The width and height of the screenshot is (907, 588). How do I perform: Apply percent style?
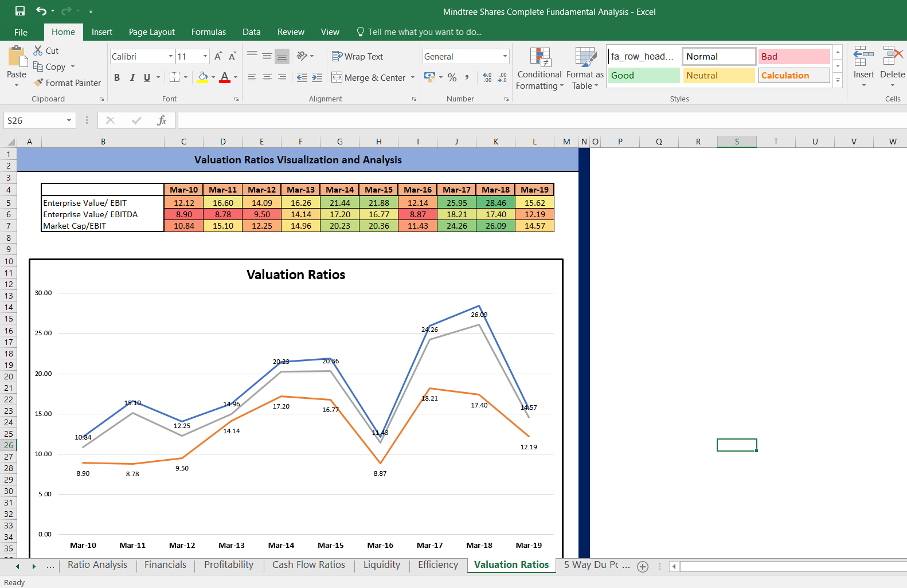pos(452,77)
